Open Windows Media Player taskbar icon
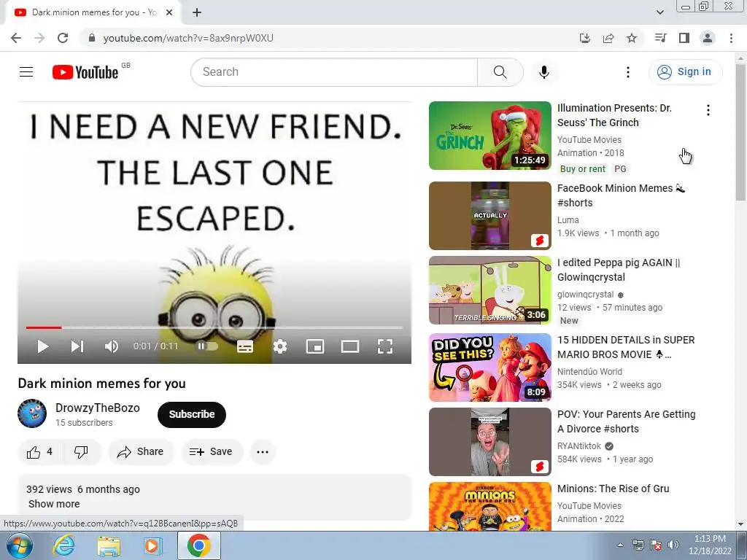747x560 pixels. pyautogui.click(x=152, y=545)
